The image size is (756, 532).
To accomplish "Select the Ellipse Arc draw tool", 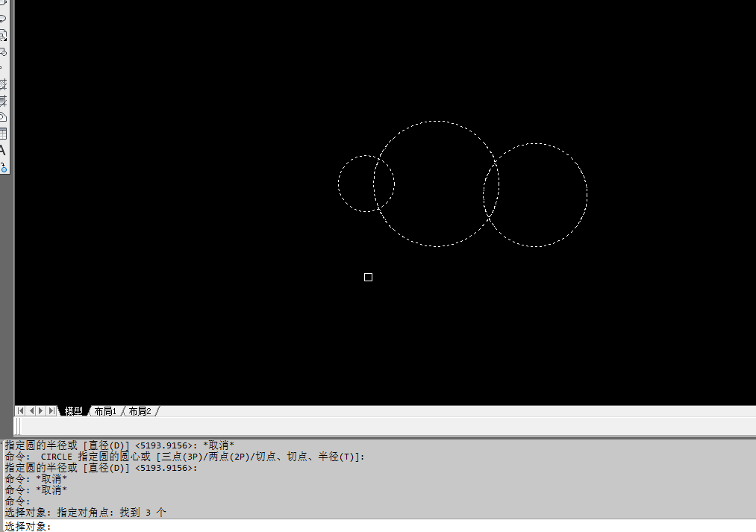I will pos(2,19).
